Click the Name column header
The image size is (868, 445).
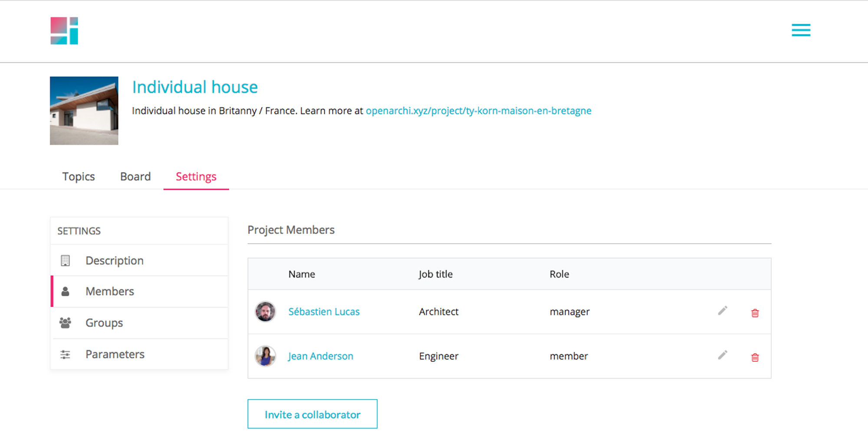302,274
